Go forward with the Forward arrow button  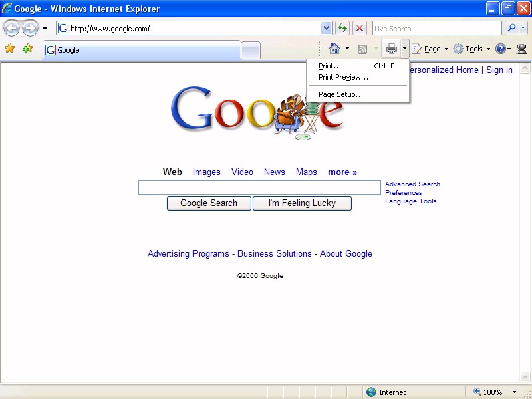(30, 29)
